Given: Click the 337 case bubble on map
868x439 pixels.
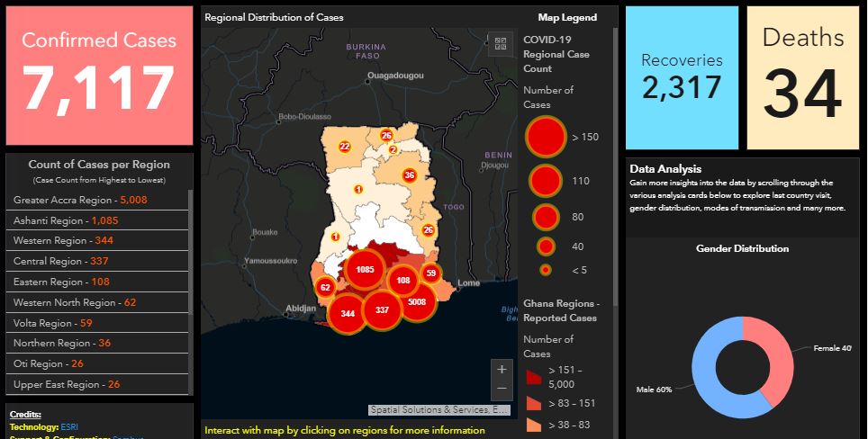Looking at the screenshot, I should 382,310.
